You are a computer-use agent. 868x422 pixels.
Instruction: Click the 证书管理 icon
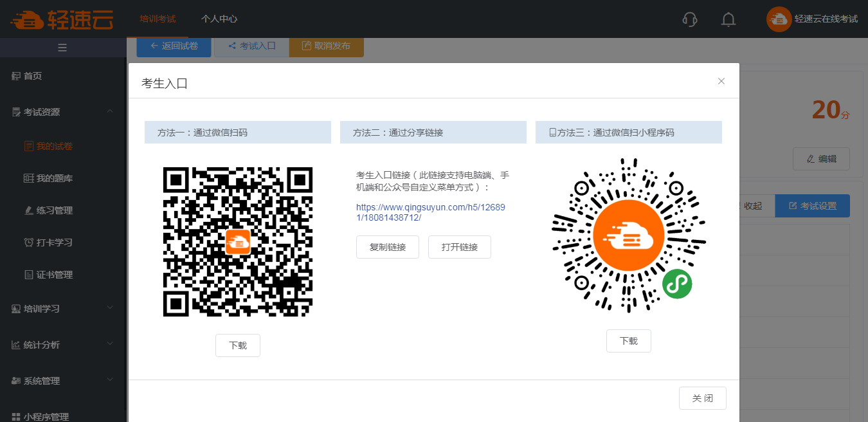click(x=28, y=275)
